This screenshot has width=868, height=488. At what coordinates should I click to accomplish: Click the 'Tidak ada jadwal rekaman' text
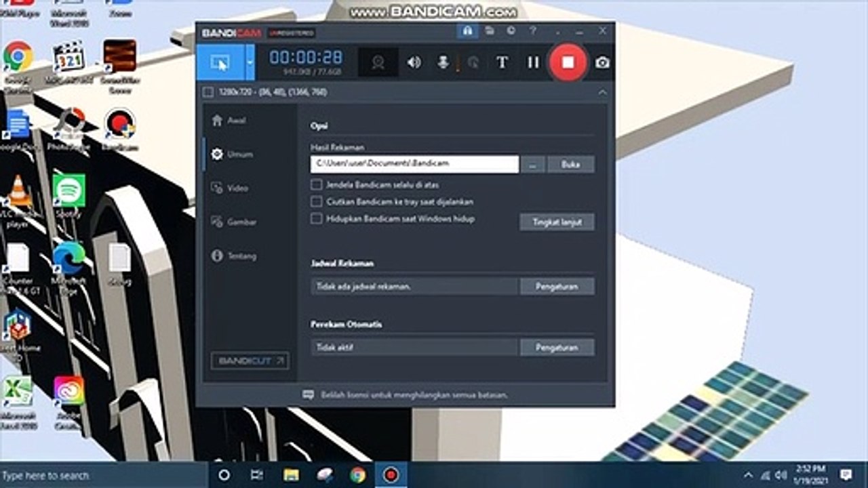pyautogui.click(x=363, y=287)
